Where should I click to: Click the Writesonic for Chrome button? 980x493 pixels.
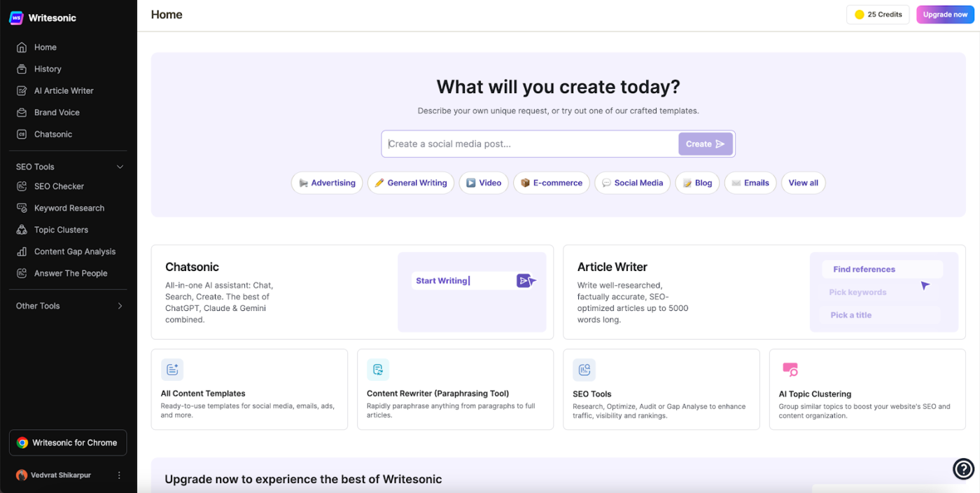[68, 443]
